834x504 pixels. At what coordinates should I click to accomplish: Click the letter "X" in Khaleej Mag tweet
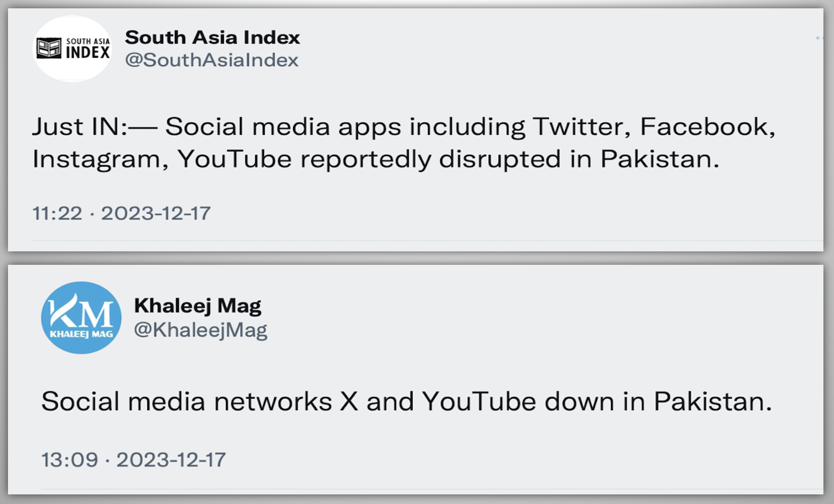pos(349,402)
